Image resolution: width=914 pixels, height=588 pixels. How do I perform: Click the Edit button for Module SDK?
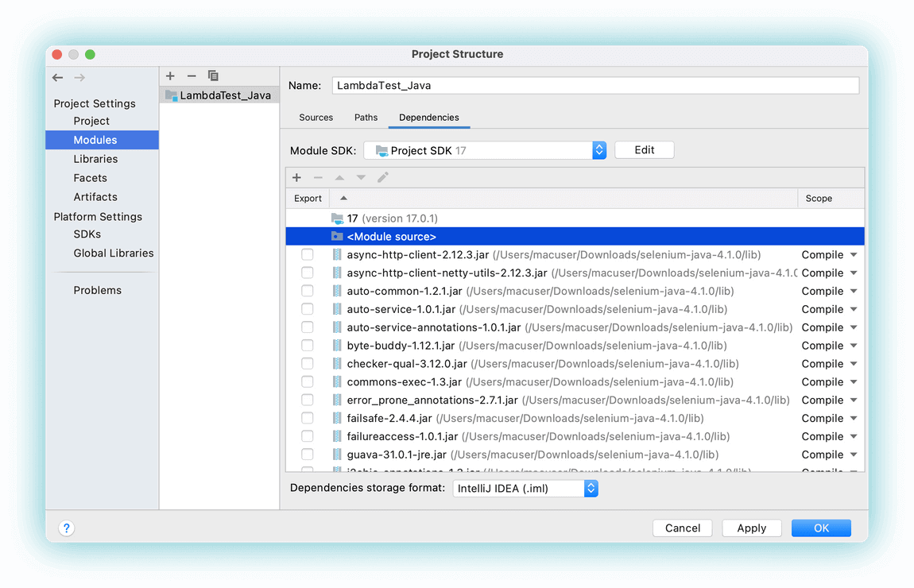(644, 150)
